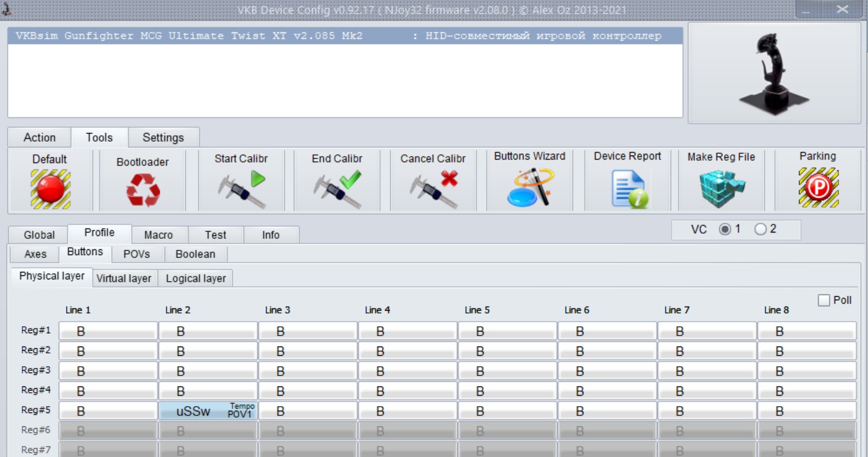Click Reg#2 Line 3 button cell
This screenshot has height=457, width=868.
[308, 351]
